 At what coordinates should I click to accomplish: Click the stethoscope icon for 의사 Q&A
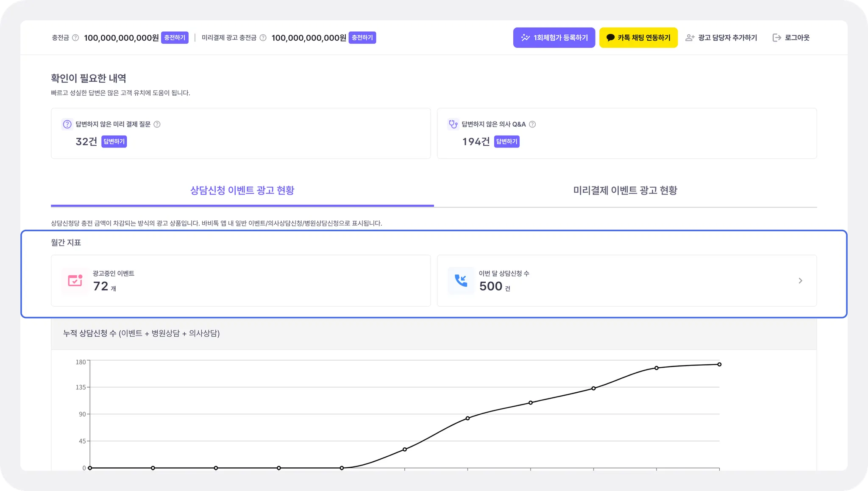point(453,124)
